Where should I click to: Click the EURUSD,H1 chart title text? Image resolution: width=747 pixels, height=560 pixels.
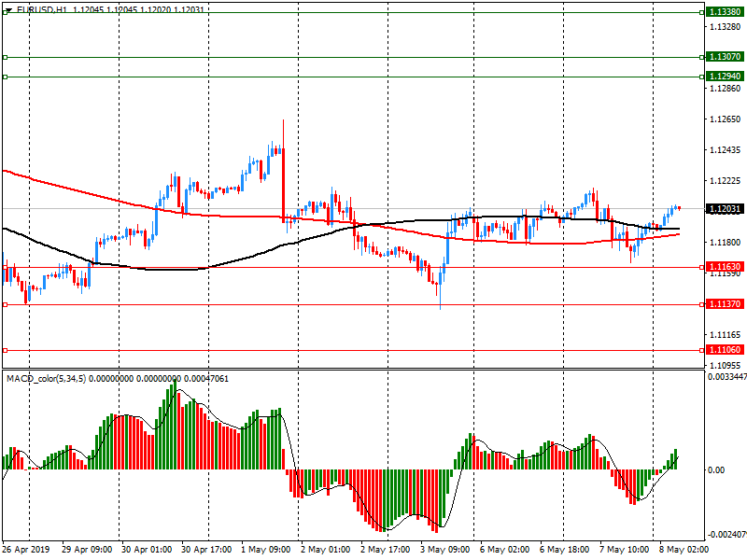coord(42,8)
